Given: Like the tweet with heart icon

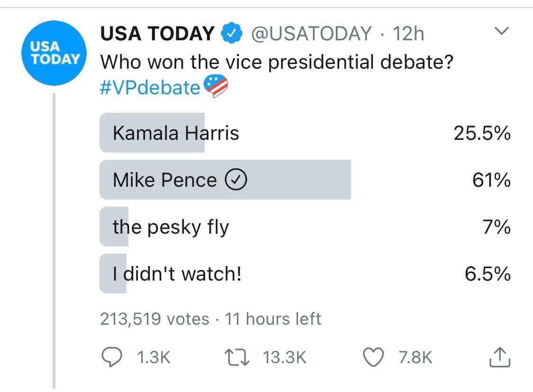Looking at the screenshot, I should [x=373, y=358].
